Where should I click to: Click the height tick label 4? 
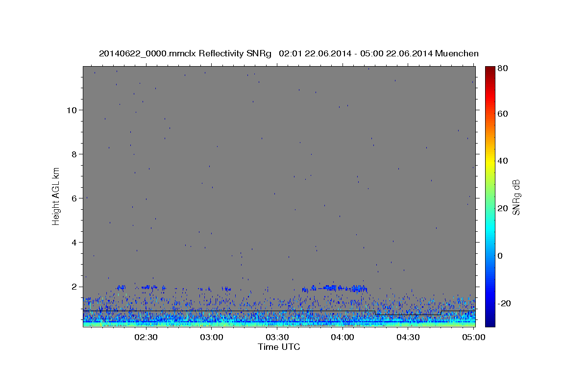[74, 242]
